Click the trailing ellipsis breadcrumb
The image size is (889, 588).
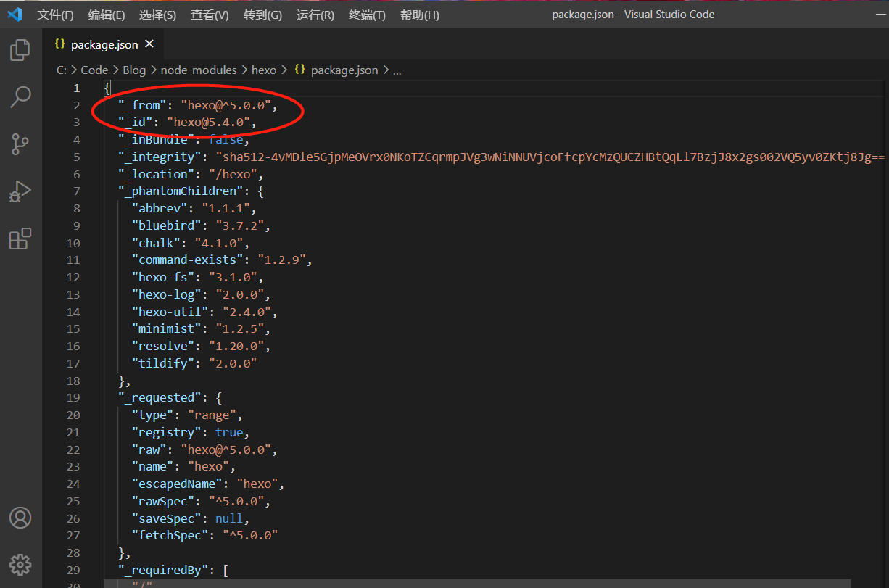(397, 70)
